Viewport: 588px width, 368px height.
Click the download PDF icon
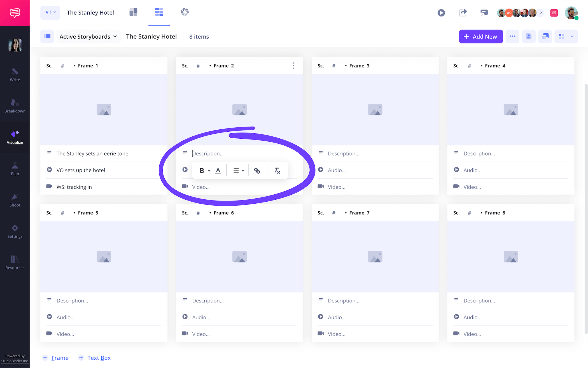point(529,37)
